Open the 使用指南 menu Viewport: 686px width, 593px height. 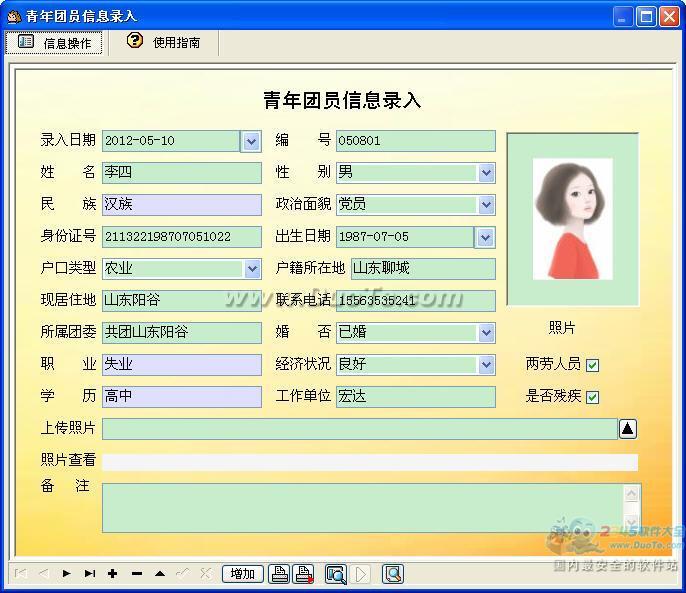164,42
